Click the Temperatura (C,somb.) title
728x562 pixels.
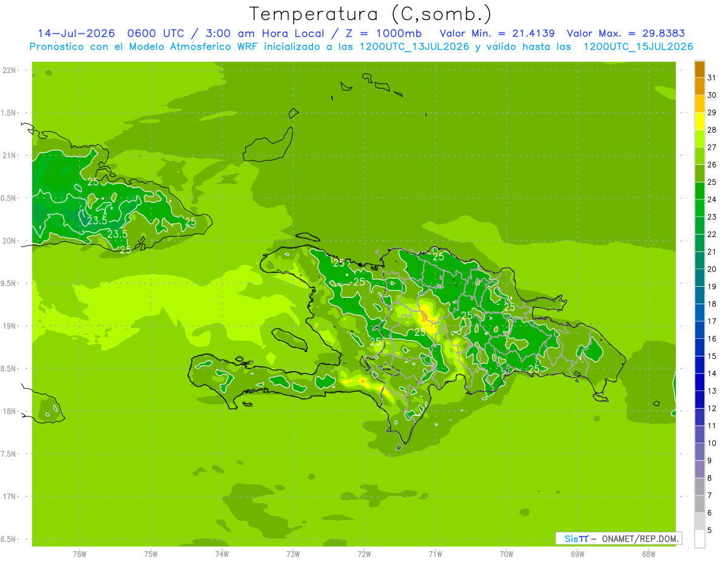(x=370, y=13)
